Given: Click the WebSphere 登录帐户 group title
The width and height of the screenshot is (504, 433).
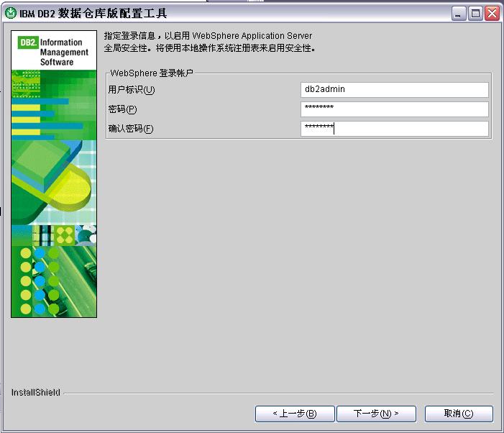Looking at the screenshot, I should [152, 73].
